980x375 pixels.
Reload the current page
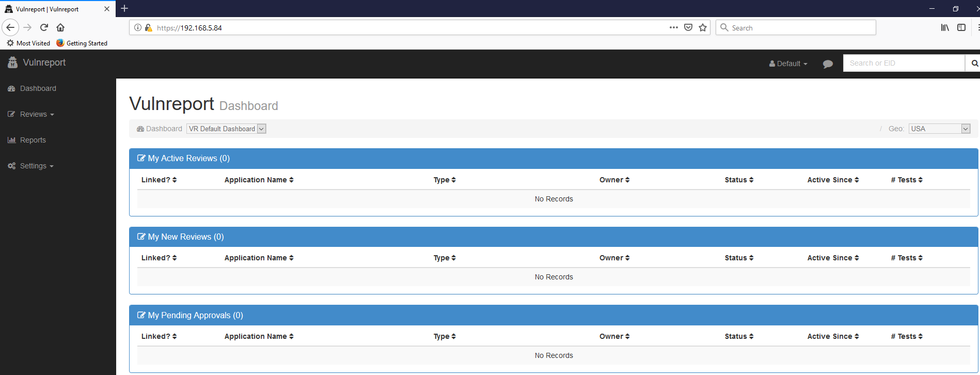pyautogui.click(x=44, y=27)
